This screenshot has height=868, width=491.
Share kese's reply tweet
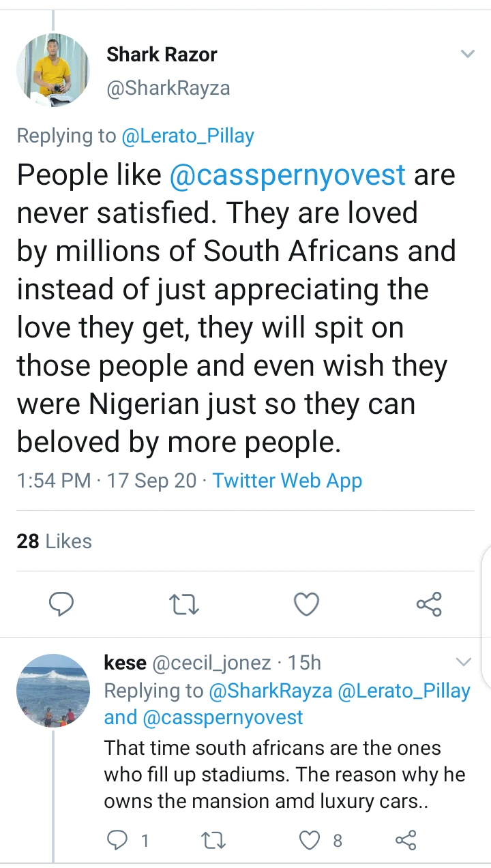pos(406,840)
